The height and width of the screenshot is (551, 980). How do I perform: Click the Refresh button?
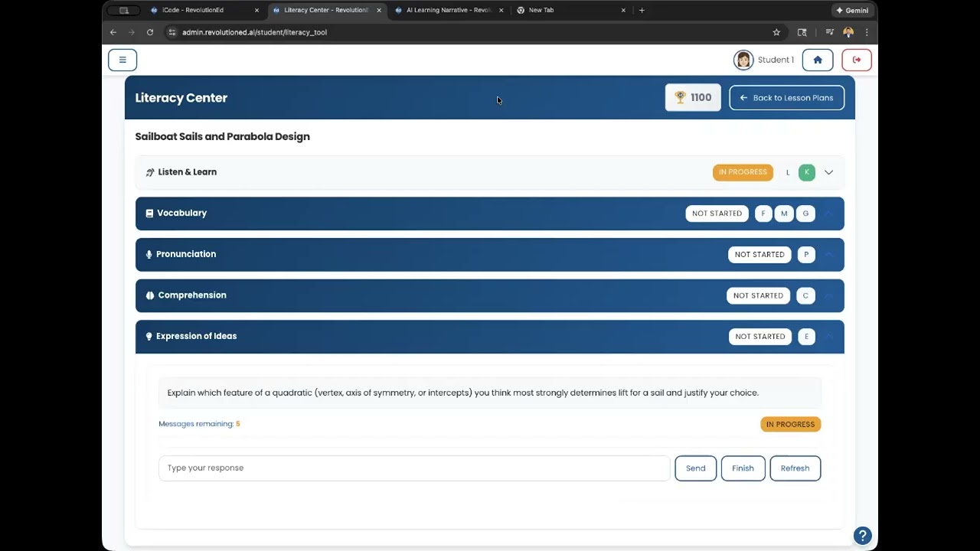pos(795,468)
